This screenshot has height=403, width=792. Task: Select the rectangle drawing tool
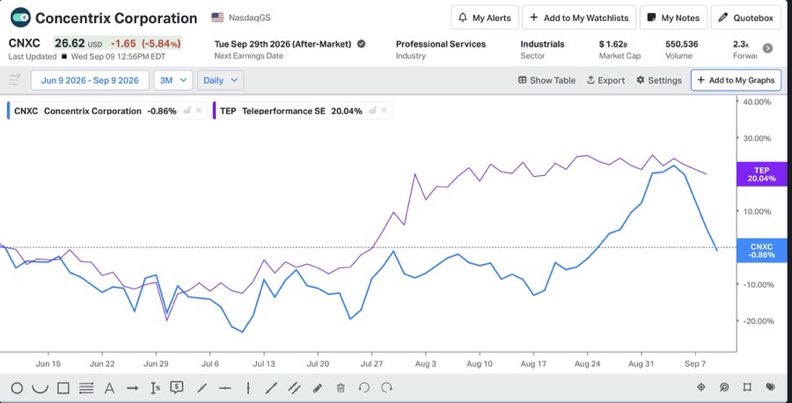pyautogui.click(x=63, y=388)
